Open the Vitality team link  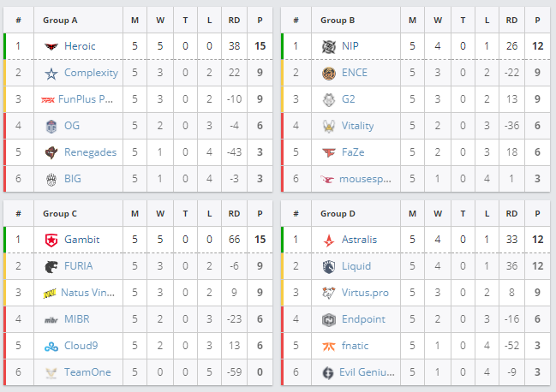357,126
